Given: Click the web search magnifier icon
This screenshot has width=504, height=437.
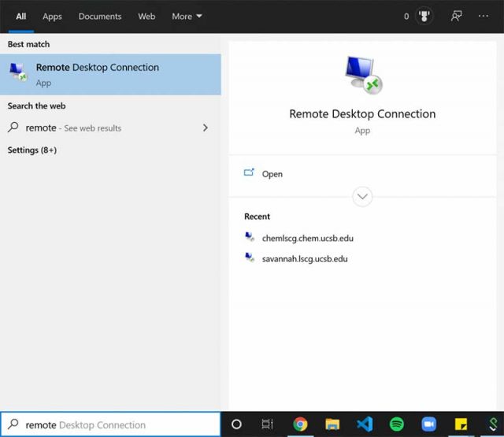Looking at the screenshot, I should 13,128.
